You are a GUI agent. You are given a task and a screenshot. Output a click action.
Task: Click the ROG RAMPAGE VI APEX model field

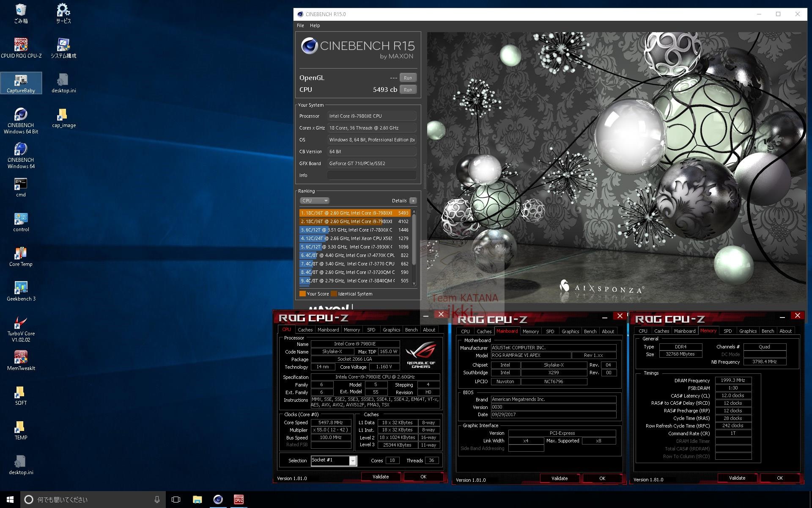pos(530,355)
